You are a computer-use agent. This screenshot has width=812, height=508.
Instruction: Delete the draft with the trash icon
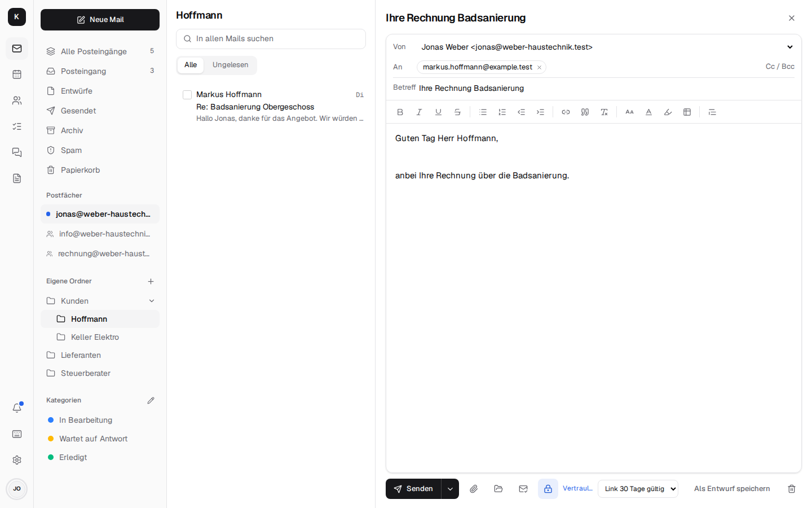coord(792,489)
